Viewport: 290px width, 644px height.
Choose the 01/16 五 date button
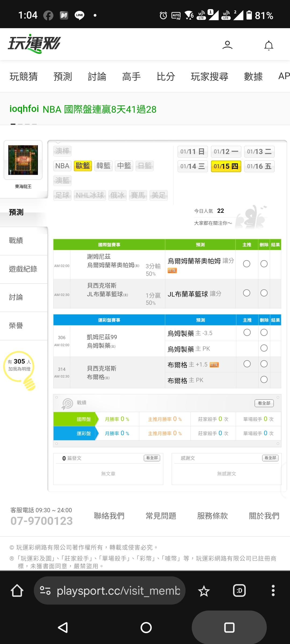tap(259, 166)
